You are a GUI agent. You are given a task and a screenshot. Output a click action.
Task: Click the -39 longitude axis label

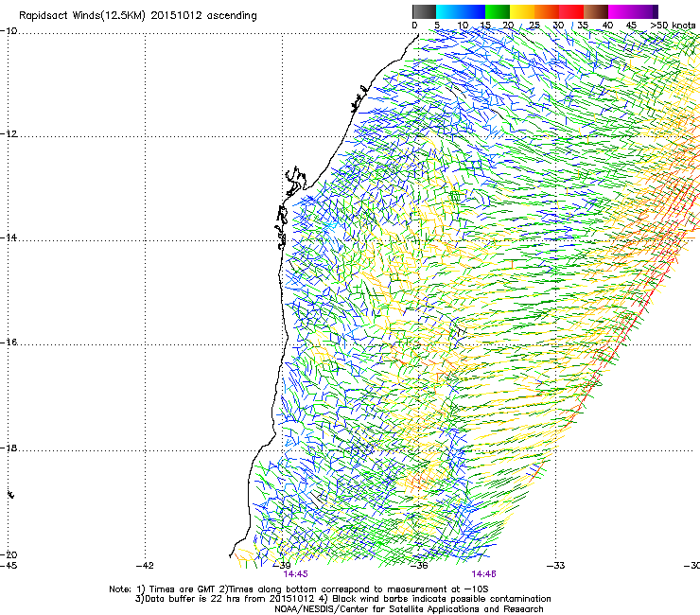point(282,566)
